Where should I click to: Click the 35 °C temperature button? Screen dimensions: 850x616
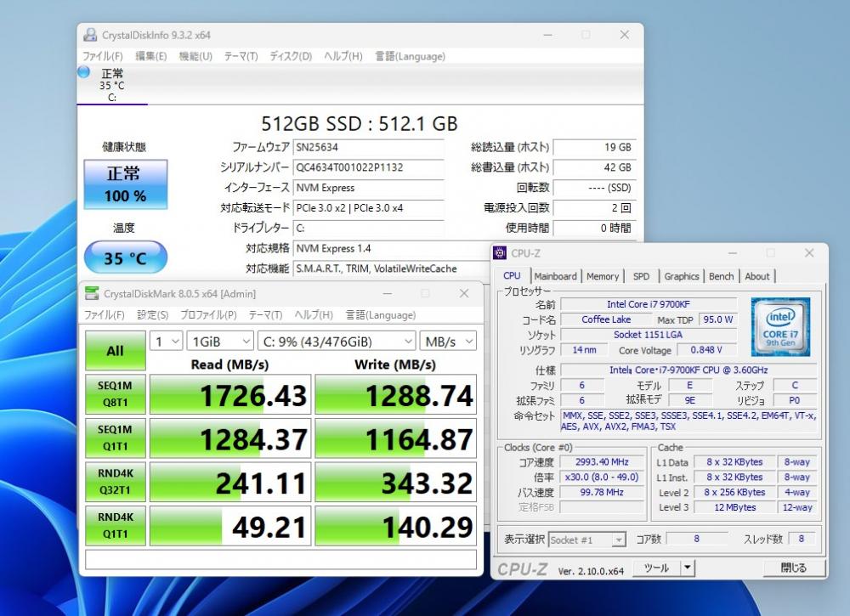(125, 257)
